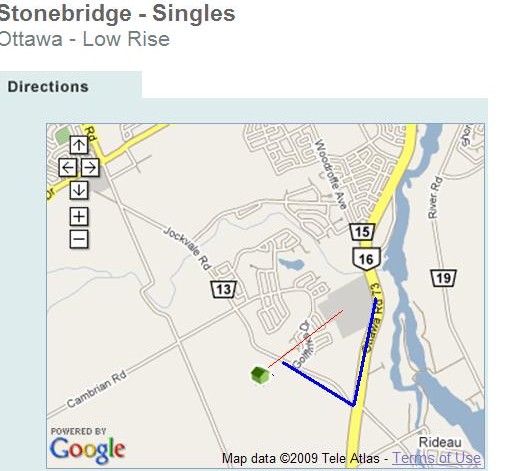Image resolution: width=517 pixels, height=471 pixels.
Task: Zoom in using the plus button
Action: [x=79, y=217]
